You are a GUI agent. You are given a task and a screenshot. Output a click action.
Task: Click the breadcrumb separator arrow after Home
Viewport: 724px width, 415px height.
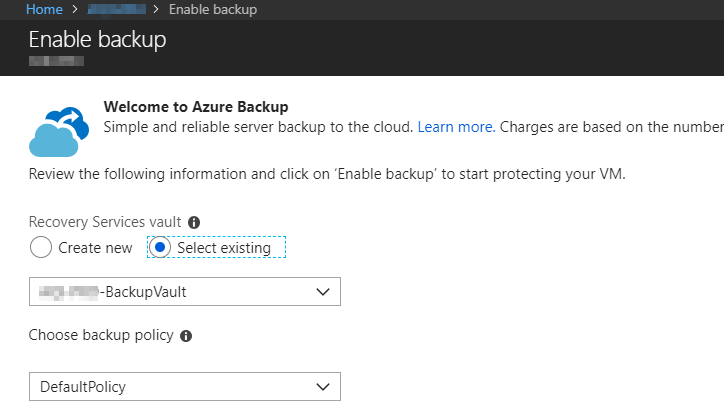click(73, 10)
